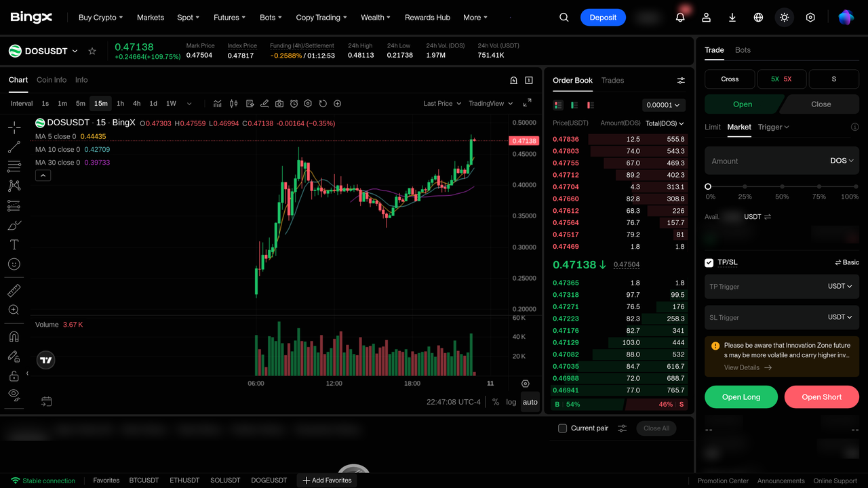
Task: Select the ruler measure tool
Action: pyautogui.click(x=14, y=291)
